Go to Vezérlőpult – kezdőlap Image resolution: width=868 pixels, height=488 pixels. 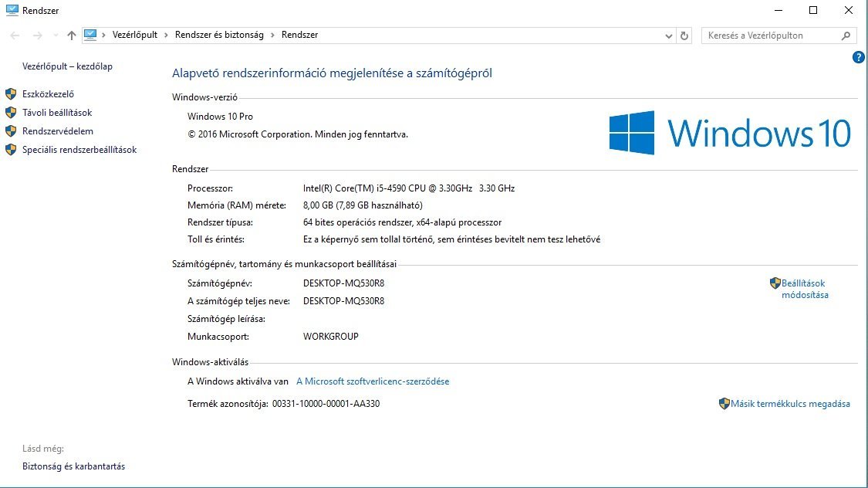(x=68, y=66)
